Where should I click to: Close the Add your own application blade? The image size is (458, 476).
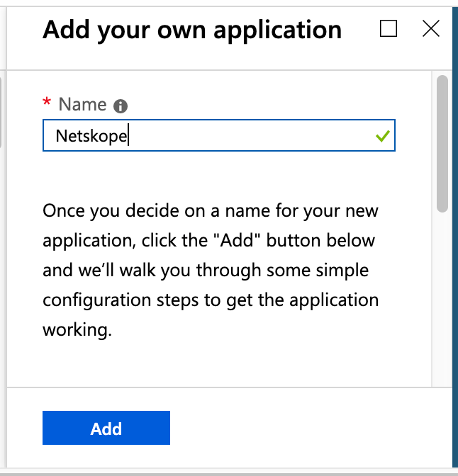point(431,28)
